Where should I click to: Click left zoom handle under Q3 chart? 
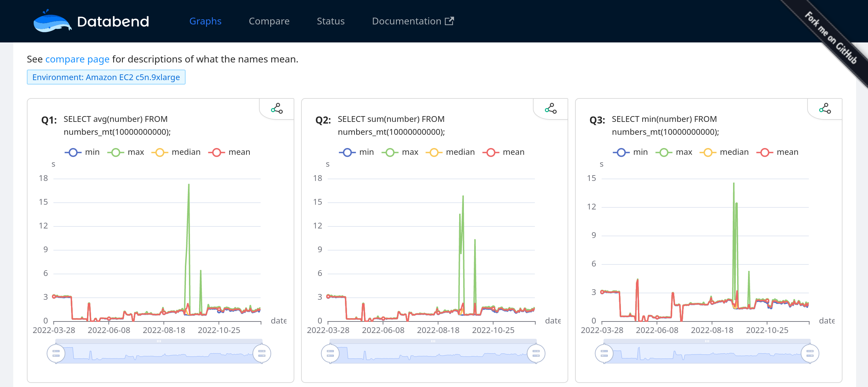click(604, 353)
